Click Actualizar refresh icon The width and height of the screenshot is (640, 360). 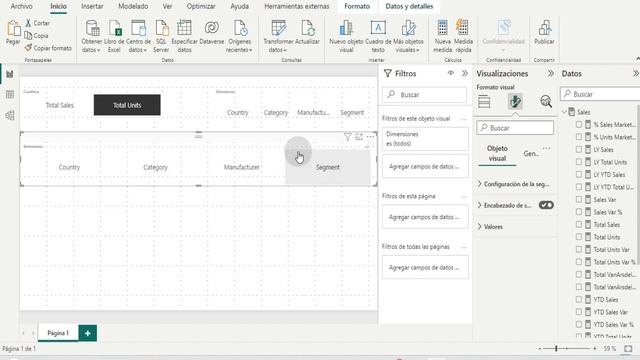[307, 28]
